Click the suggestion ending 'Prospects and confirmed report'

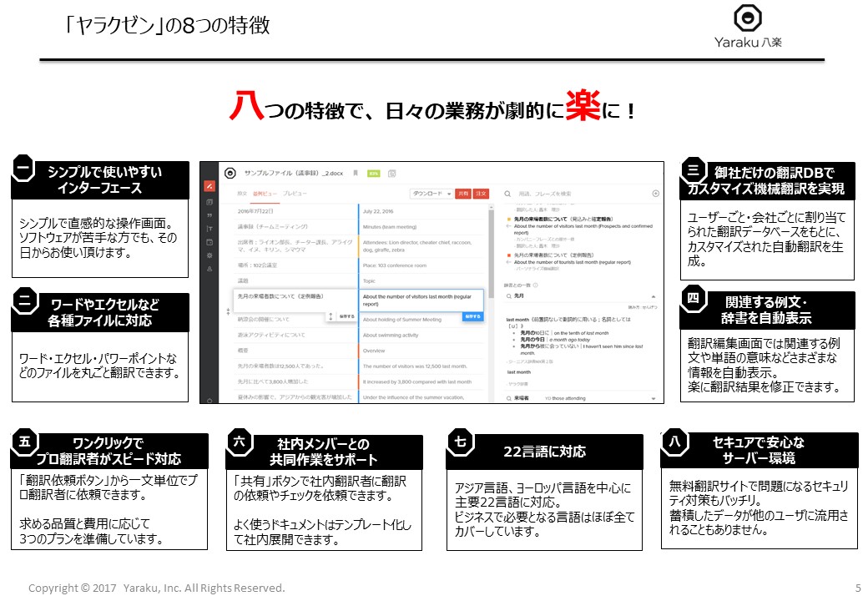(583, 229)
